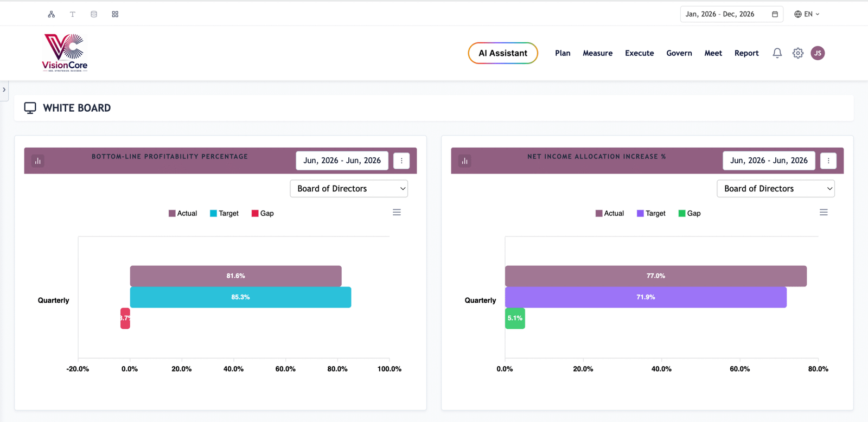The height and width of the screenshot is (422, 868).
Task: Toggle Target series in Bottom-Line Profitability legend
Action: 224,214
